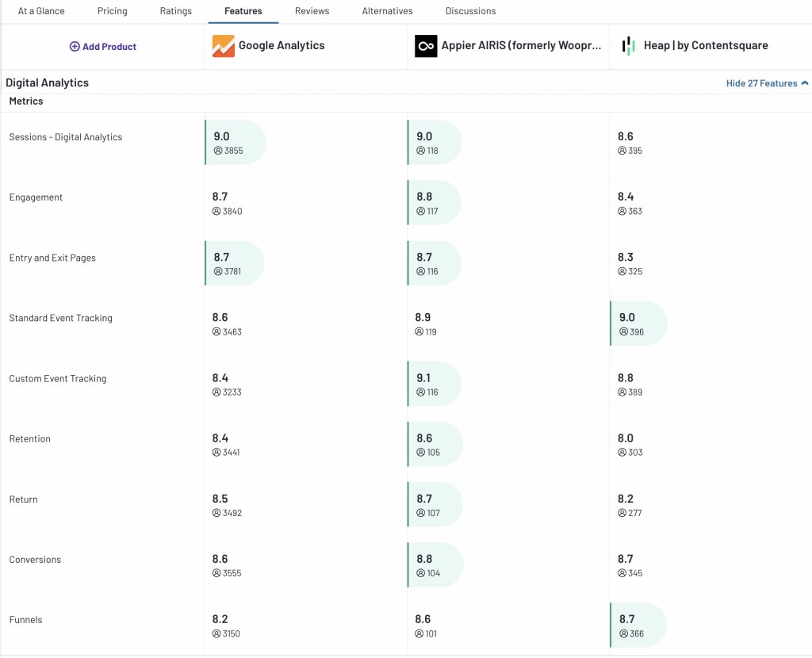Click the Add Product button
This screenshot has height=658, width=812.
[x=102, y=47]
